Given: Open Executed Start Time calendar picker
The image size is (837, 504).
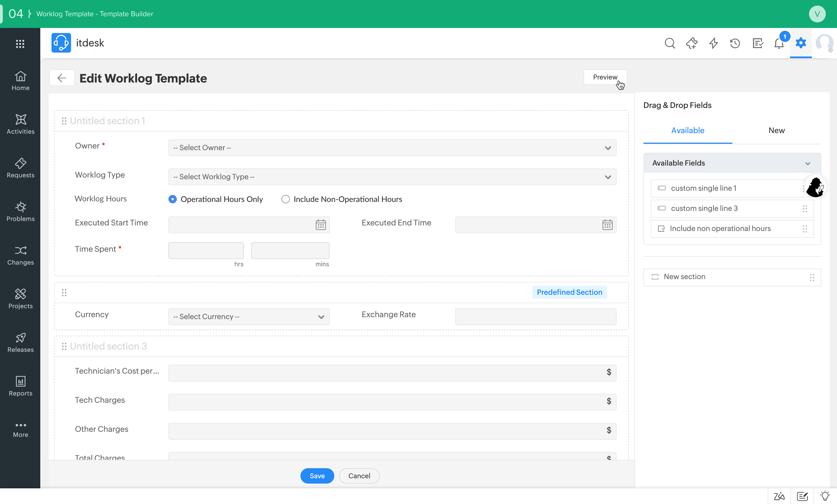Looking at the screenshot, I should pos(320,225).
